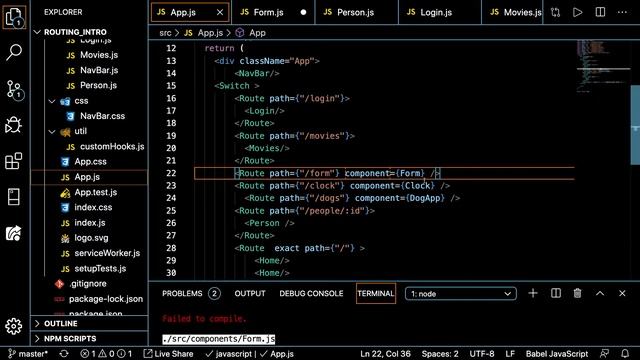Click the sync changes icon in status bar
The width and height of the screenshot is (640, 360).
pos(64,354)
